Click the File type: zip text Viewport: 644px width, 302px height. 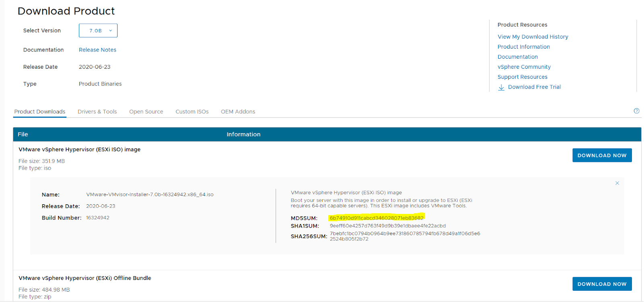(35, 297)
